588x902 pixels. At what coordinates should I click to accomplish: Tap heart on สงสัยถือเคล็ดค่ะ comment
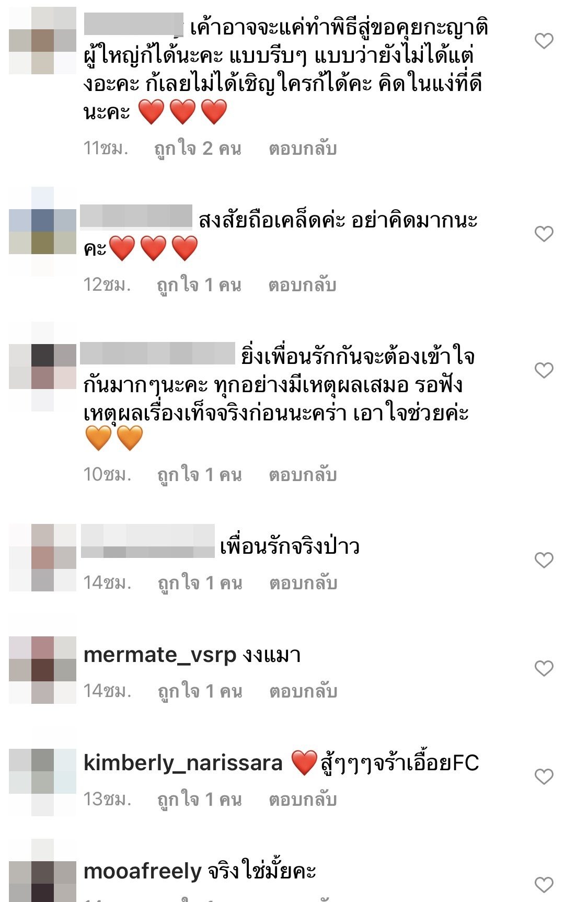tap(544, 234)
